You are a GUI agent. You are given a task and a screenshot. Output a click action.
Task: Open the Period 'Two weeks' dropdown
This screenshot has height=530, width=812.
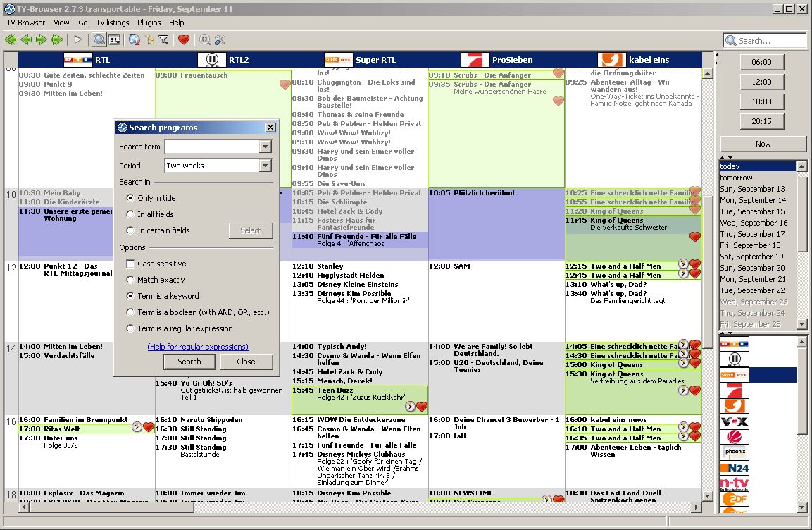[x=265, y=166]
